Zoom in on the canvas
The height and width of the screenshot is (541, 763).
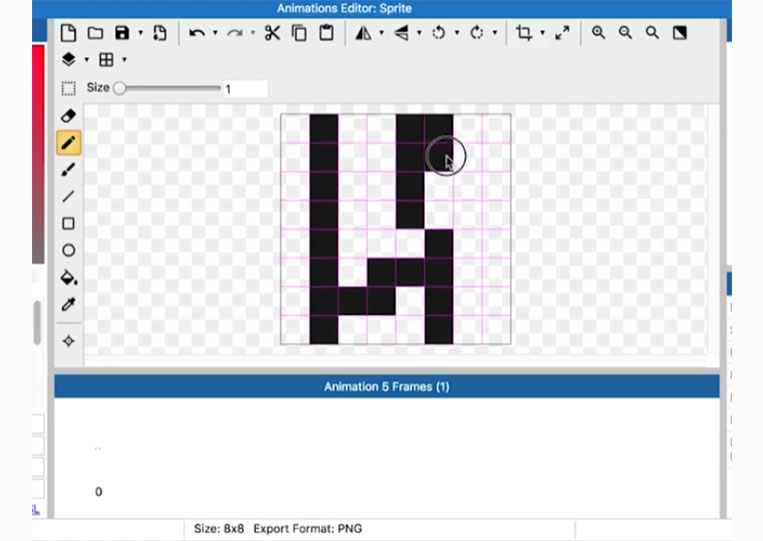point(599,33)
